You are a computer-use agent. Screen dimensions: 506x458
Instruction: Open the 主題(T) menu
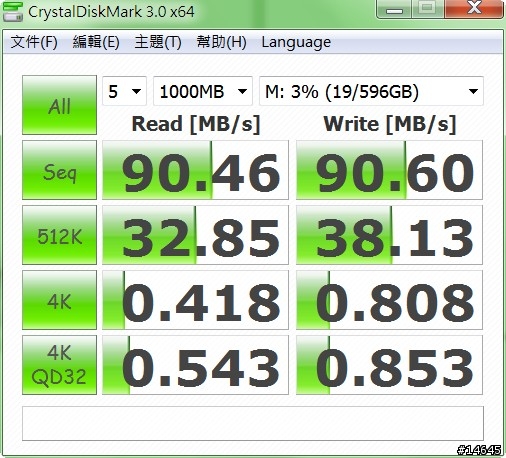coord(158,42)
